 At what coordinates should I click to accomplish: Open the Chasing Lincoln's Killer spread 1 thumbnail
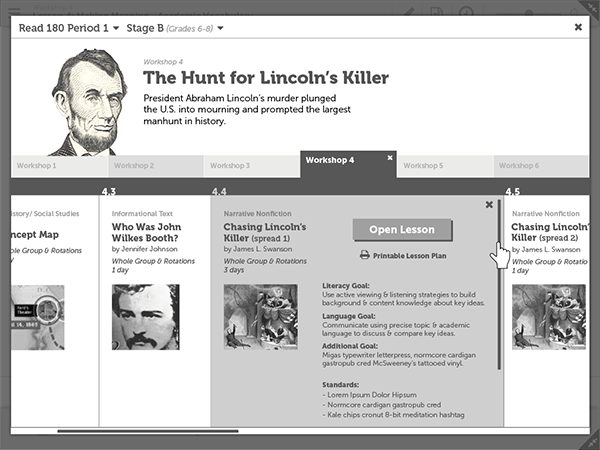point(260,317)
